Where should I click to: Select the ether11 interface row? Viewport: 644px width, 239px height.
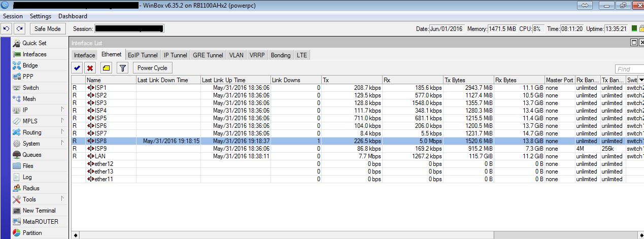pos(357,179)
